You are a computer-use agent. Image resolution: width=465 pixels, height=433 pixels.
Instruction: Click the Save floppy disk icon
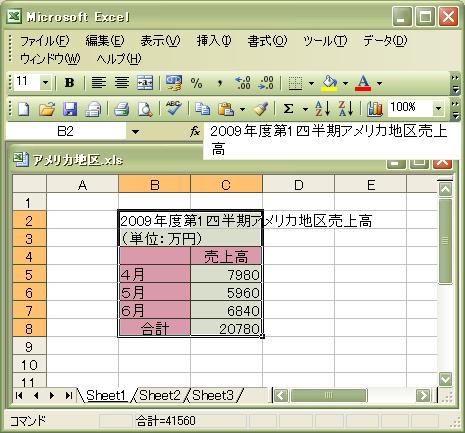tap(70, 109)
